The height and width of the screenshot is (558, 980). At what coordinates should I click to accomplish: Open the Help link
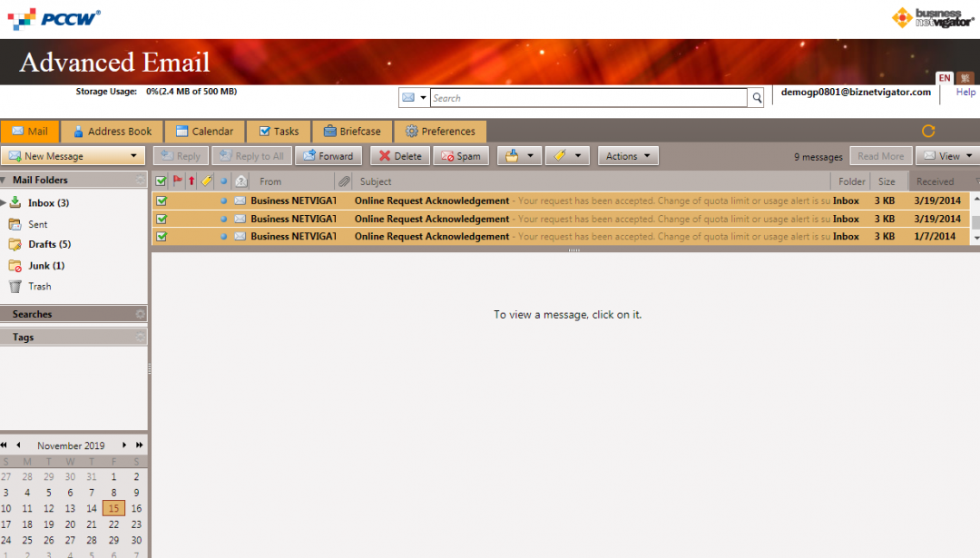click(965, 92)
